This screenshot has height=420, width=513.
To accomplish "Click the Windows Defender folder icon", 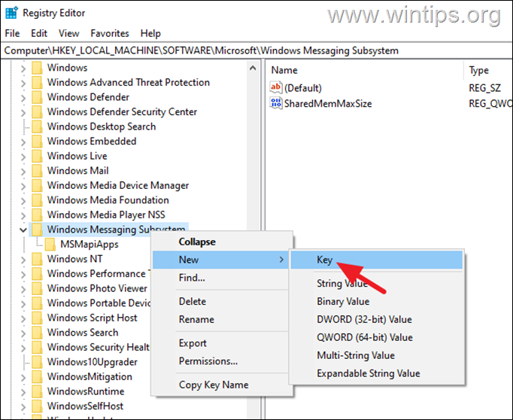I will click(x=37, y=97).
